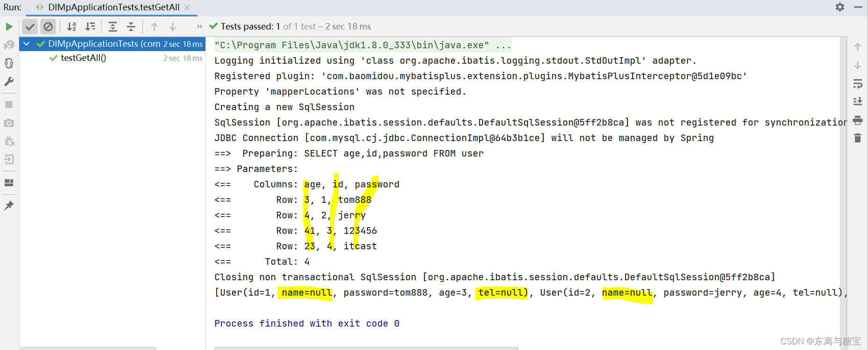Click the Pin Tab pushpin icon
868x350 pixels.
[9, 206]
